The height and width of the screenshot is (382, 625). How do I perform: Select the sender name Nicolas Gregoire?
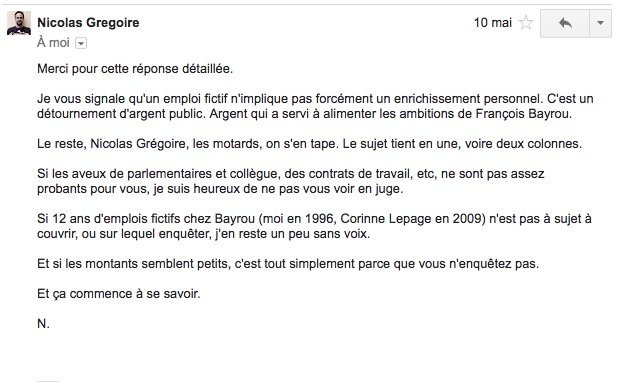coord(88,23)
